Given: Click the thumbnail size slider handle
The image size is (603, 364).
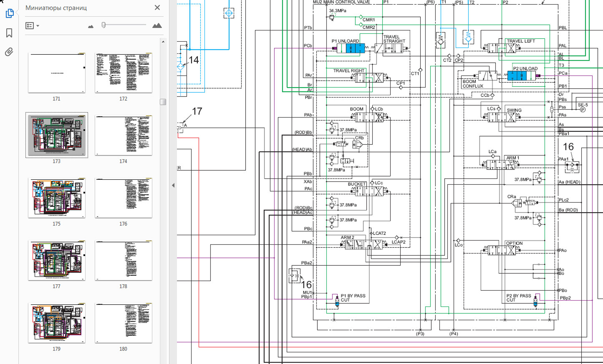Looking at the screenshot, I should 103,25.
